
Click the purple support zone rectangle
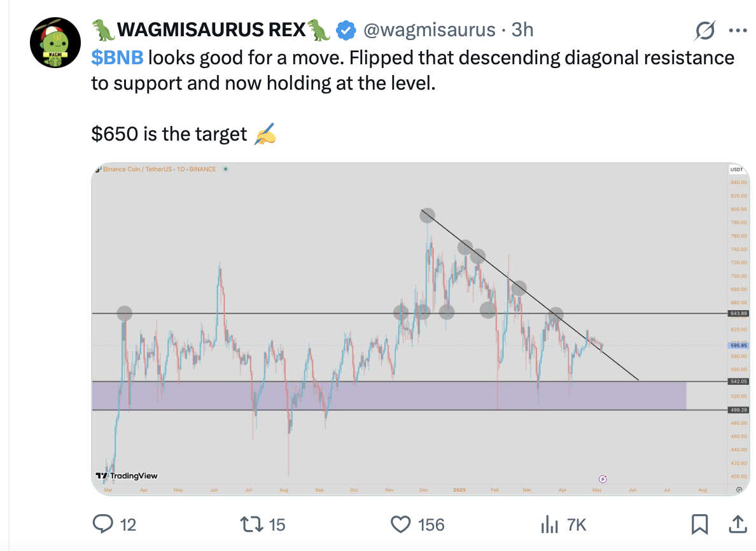389,396
